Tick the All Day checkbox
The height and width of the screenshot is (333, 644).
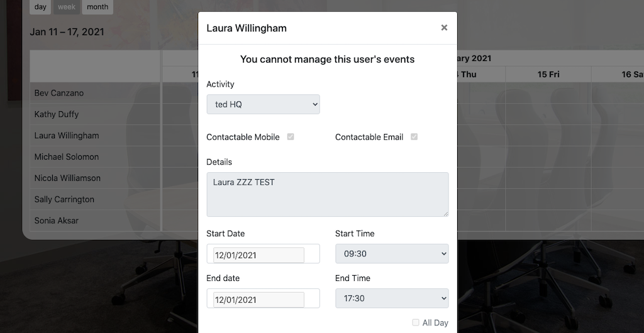coord(416,322)
